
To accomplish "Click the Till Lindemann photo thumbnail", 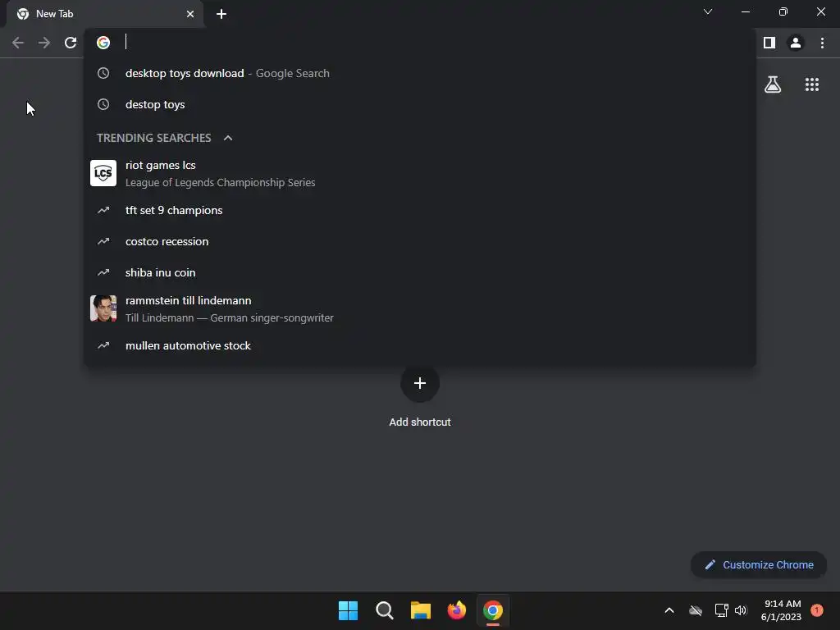I will (x=103, y=308).
